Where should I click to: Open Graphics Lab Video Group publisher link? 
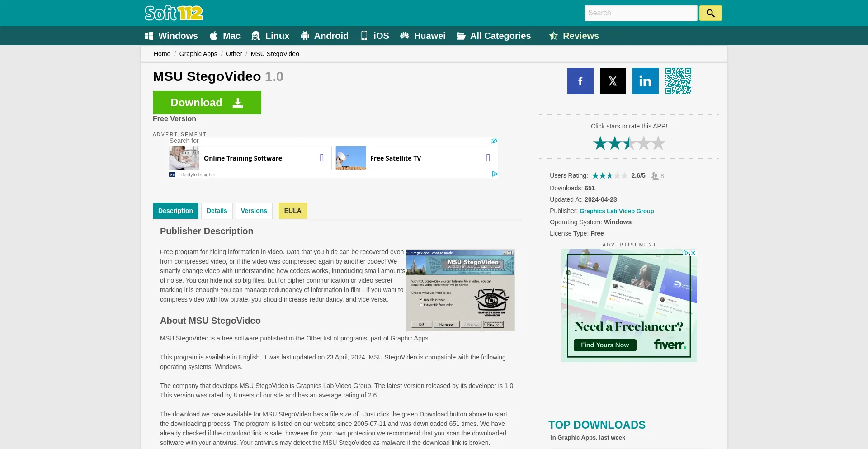[617, 211]
